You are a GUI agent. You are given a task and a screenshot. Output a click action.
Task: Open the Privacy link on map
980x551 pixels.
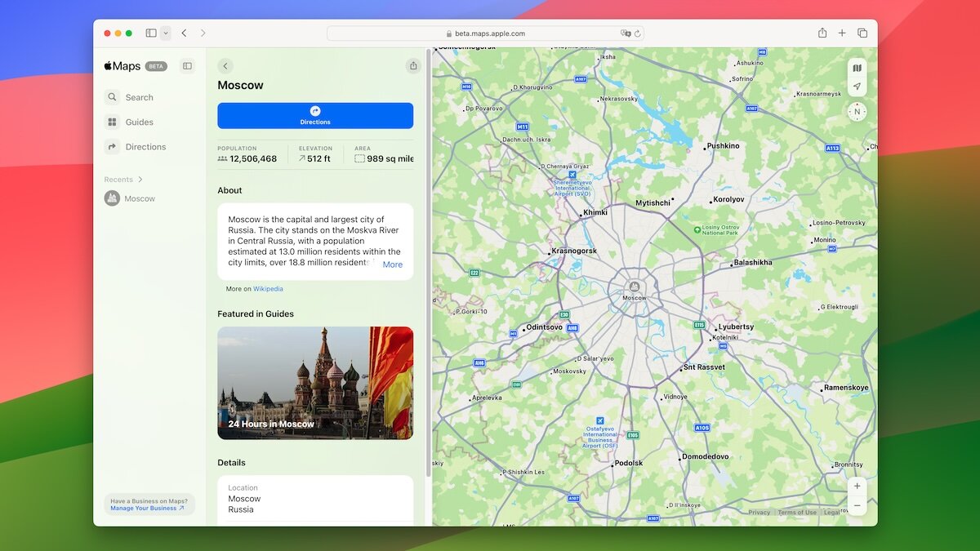759,513
